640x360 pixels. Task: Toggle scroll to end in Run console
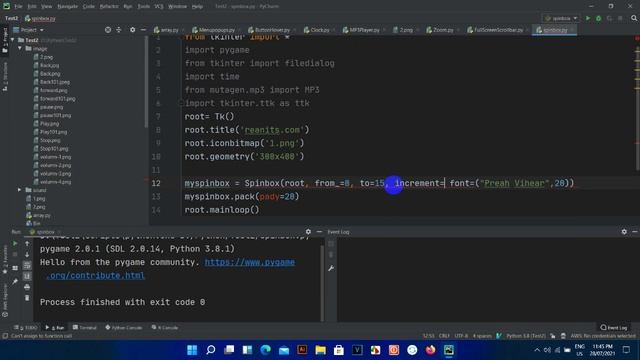click(x=27, y=276)
